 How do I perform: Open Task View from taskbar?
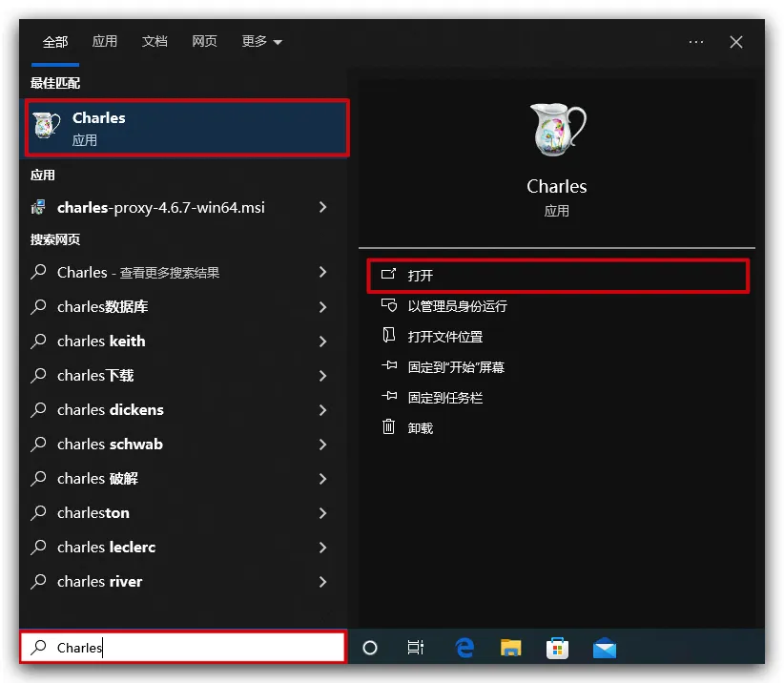pos(416,648)
